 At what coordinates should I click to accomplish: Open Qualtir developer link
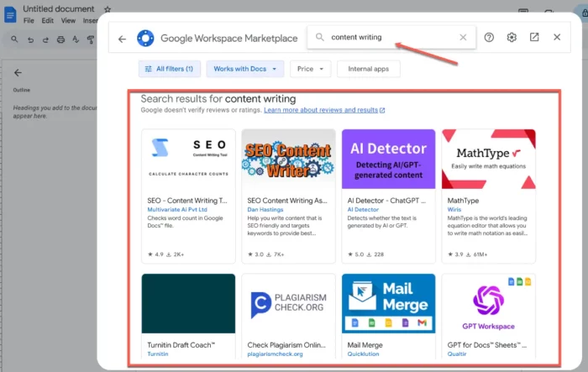457,354
